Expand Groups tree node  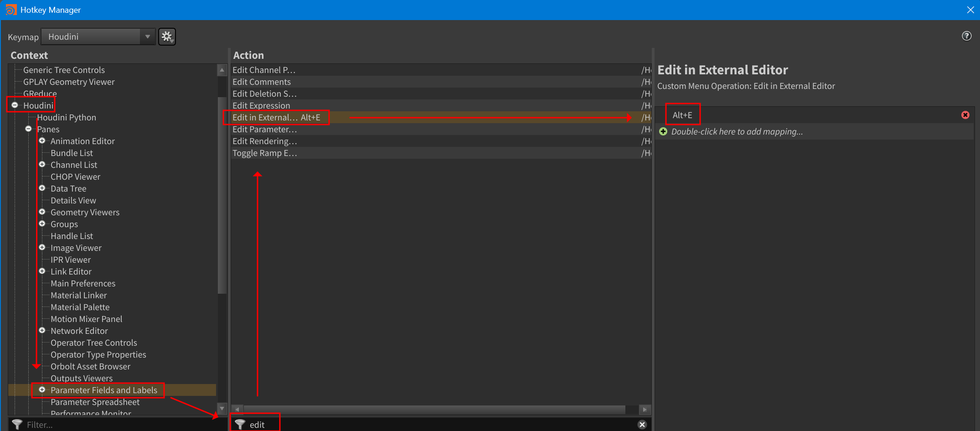click(x=42, y=223)
